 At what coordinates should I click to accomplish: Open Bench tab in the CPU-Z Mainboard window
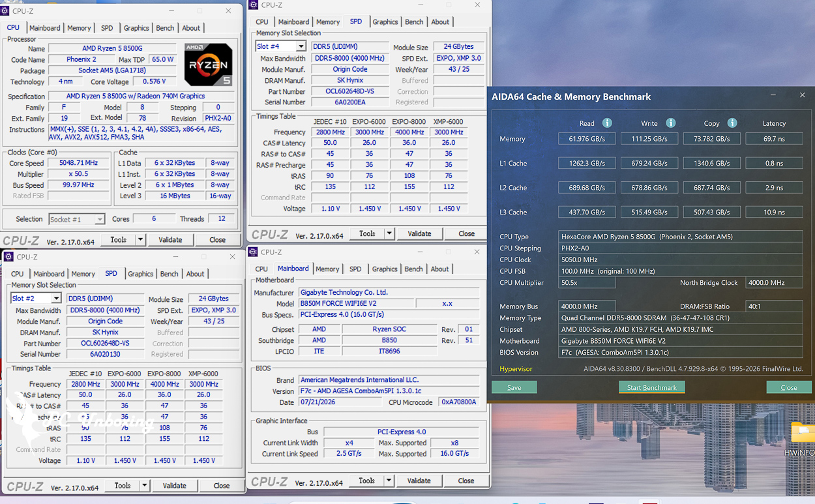(413, 269)
